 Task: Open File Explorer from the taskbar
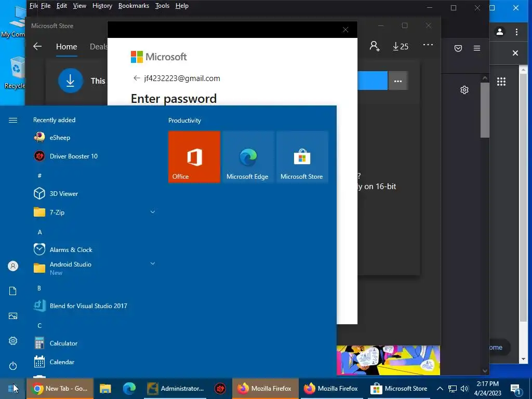105,389
